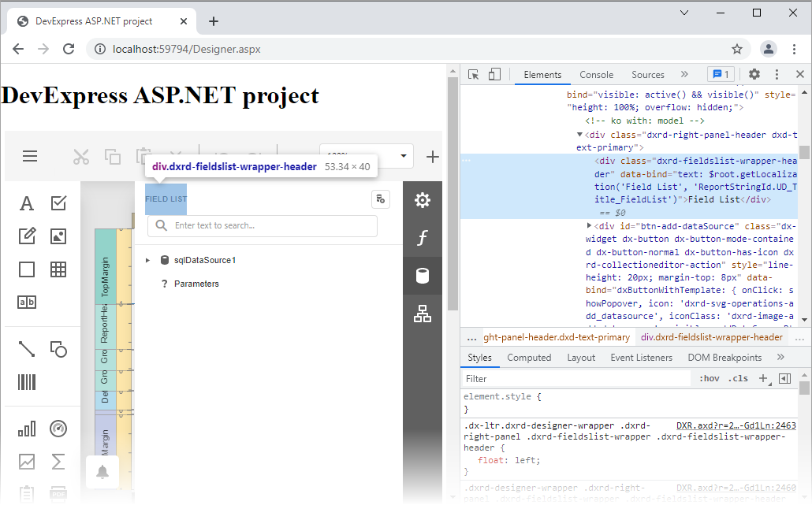Screen dimensions: 812x505
Task: Click the plus icon right of zoom box
Action: pos(433,156)
